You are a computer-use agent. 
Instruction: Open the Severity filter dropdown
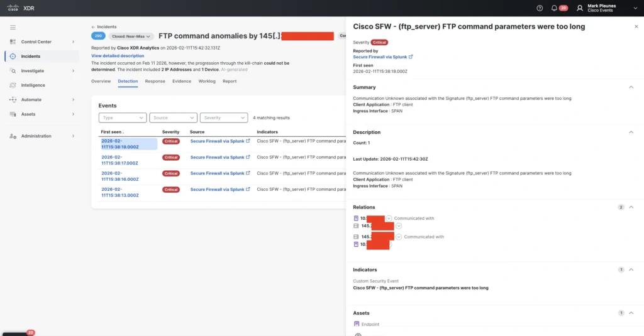223,117
